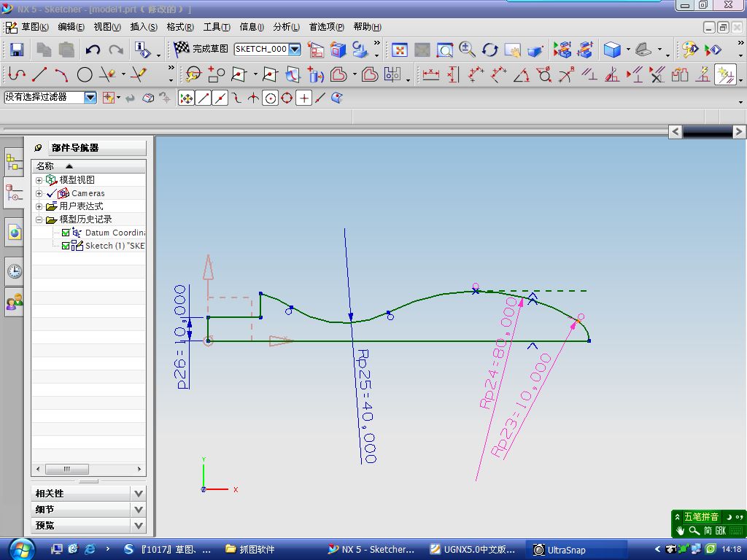Click the Save floppy disk icon

pyautogui.click(x=18, y=50)
